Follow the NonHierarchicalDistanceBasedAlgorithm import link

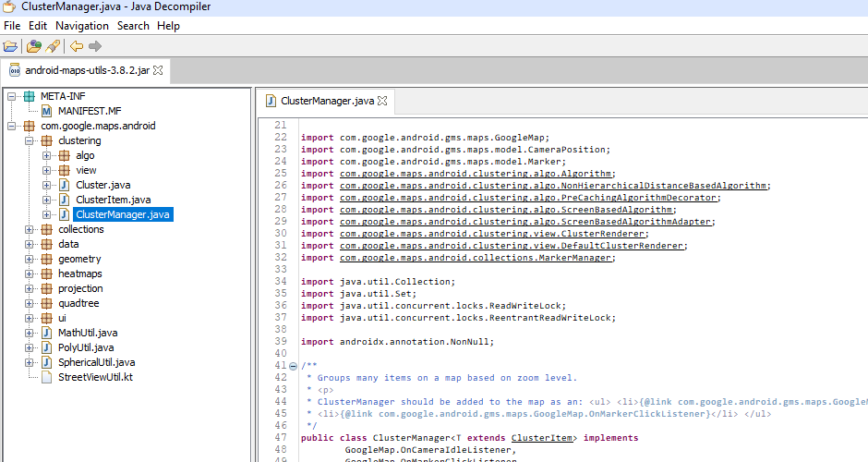pos(554,186)
